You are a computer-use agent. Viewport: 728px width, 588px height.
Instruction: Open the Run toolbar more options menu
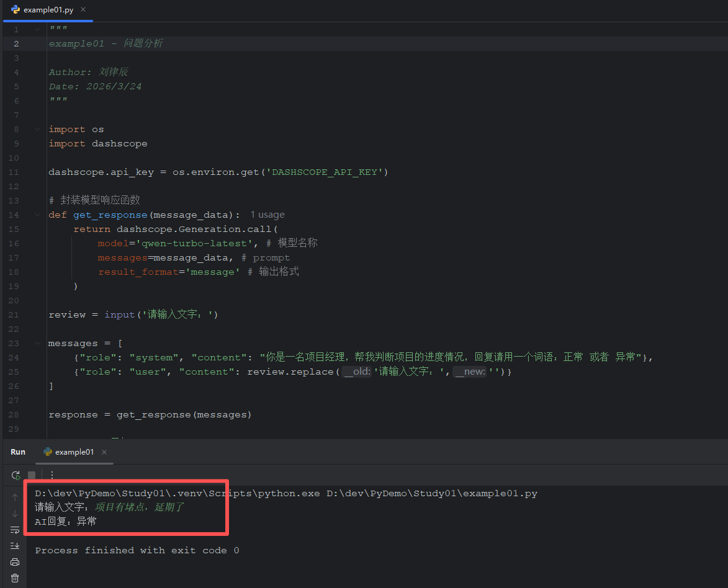coord(52,474)
